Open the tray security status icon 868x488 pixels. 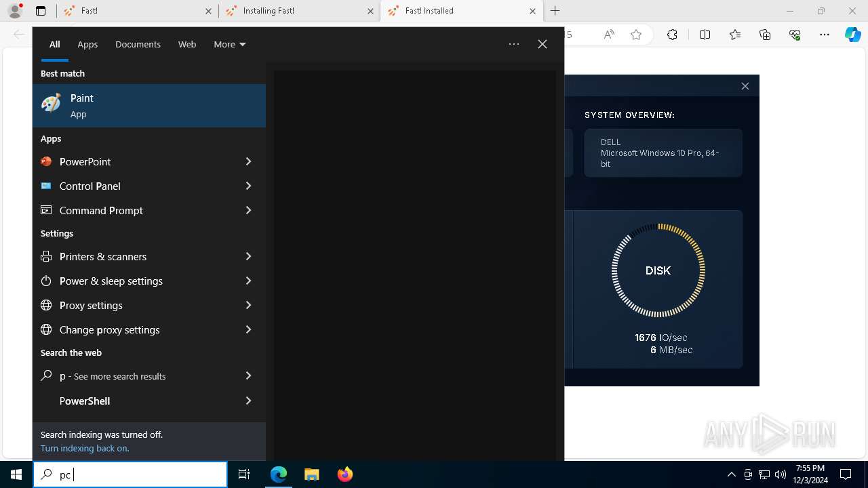(x=748, y=474)
